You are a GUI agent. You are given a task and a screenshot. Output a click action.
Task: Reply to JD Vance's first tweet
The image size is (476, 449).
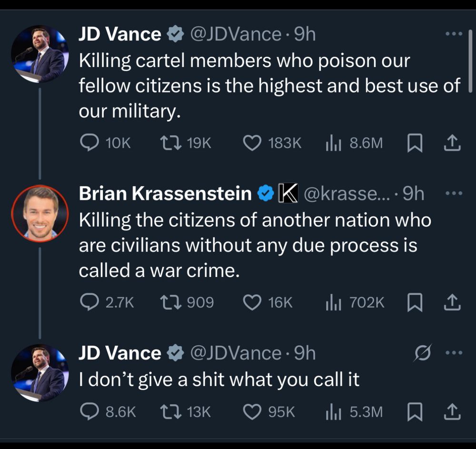pyautogui.click(x=88, y=143)
